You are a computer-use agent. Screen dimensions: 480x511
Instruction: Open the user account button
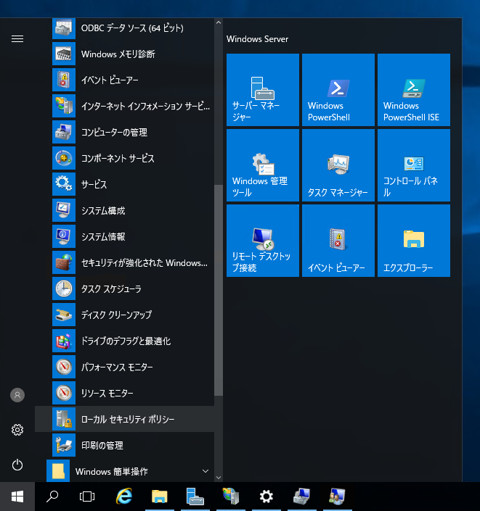pos(17,395)
